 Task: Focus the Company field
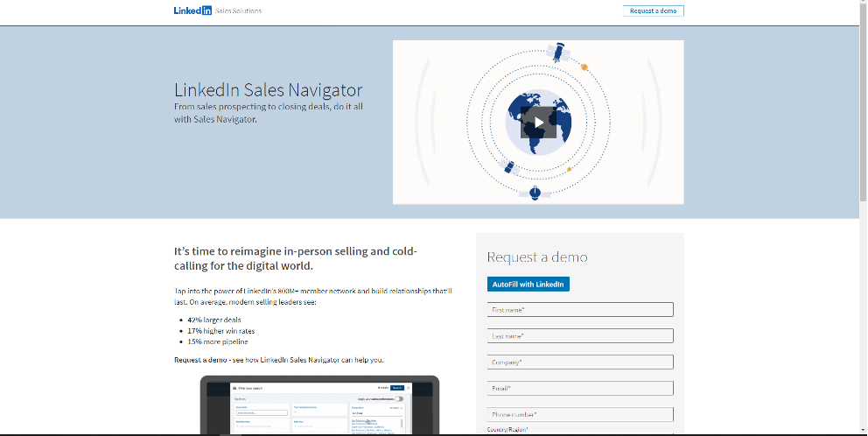tap(580, 362)
